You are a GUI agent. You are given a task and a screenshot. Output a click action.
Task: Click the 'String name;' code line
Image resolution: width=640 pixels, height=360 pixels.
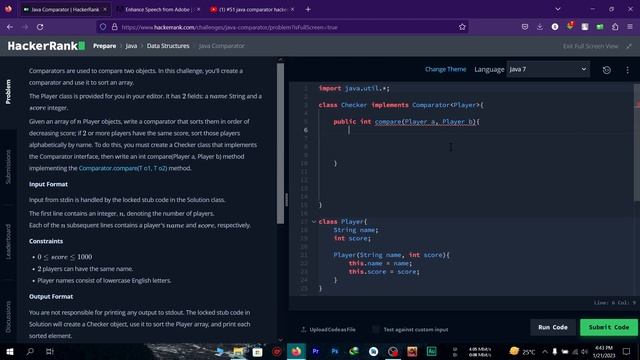[356, 230]
